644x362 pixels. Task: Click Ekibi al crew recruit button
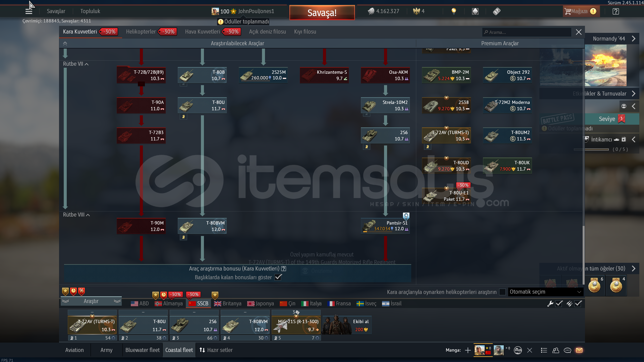(347, 325)
